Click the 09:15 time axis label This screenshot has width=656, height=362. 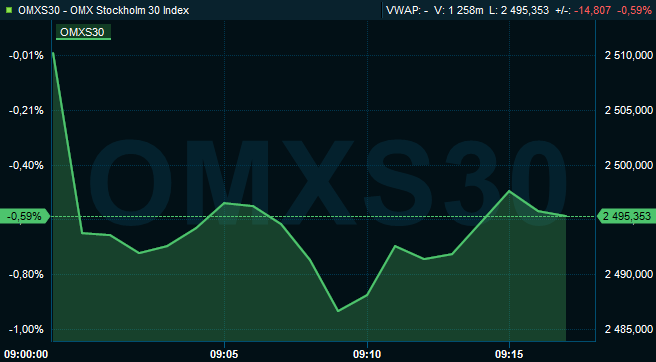tap(509, 354)
